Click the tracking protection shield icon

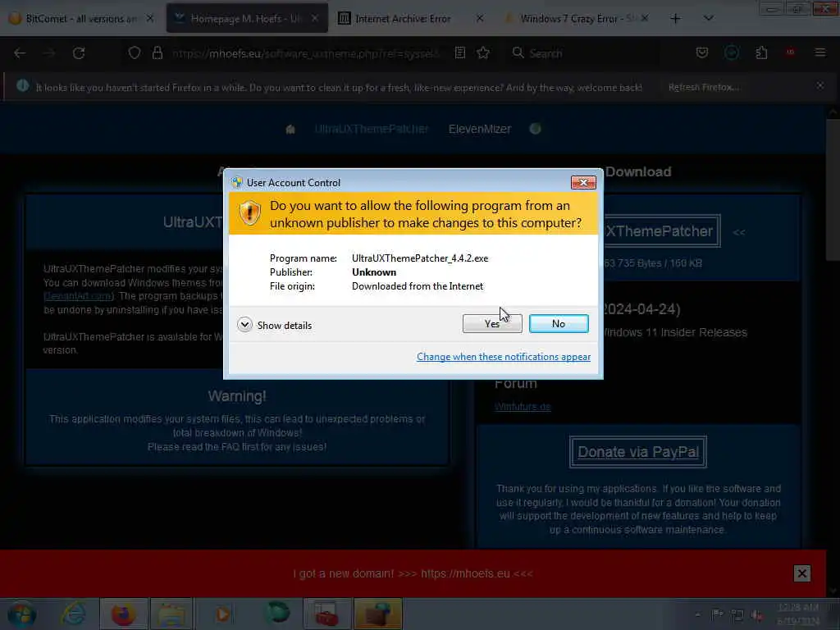point(135,53)
